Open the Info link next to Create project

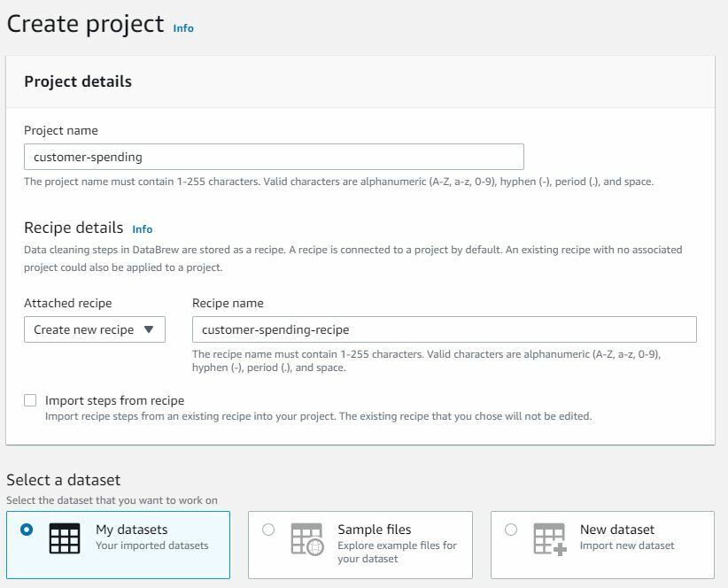183,28
